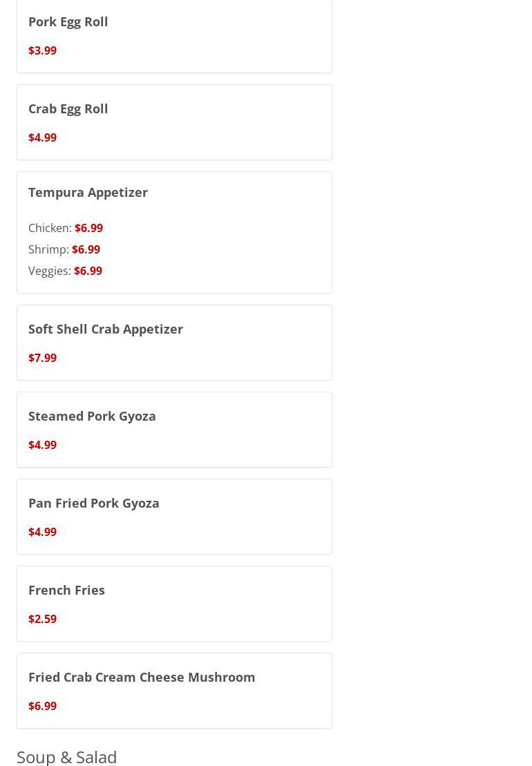Click the Pan Fried Pork Gyoza price
Viewport: 532px width, 766px height.
pos(43,532)
